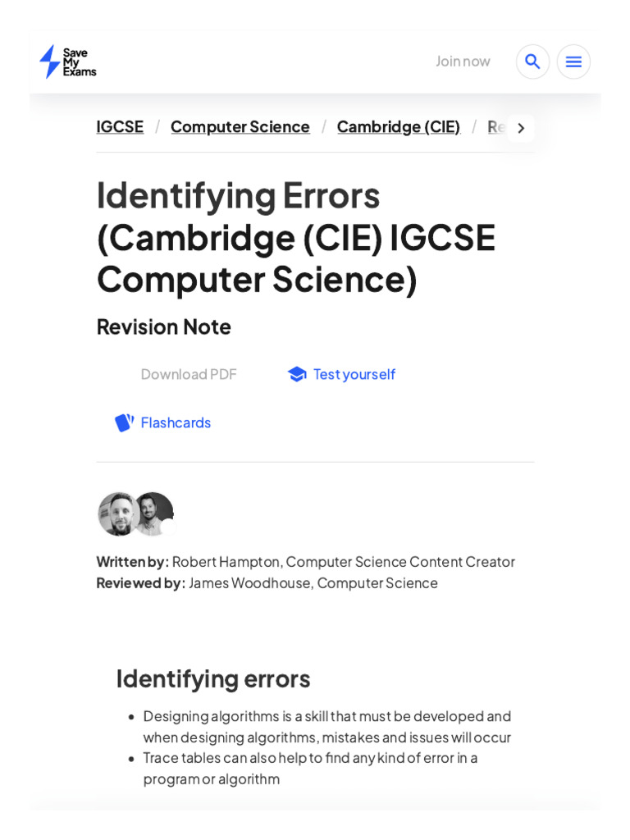Navigate to Cambridge (CIE) breadcrumb
Image resolution: width=630 pixels, height=840 pixels.
coord(398,126)
